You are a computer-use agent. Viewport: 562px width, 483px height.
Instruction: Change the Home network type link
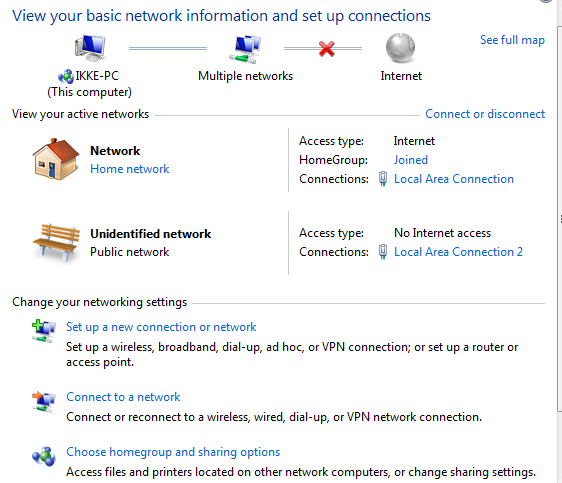click(129, 169)
